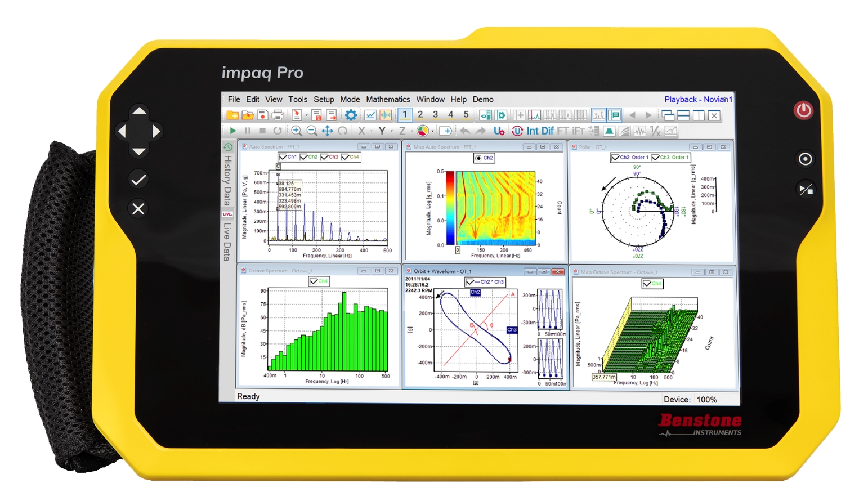The width and height of the screenshot is (868, 492).
Task: Toggle Ch3: Order 1 in Polar window
Action: (x=655, y=158)
